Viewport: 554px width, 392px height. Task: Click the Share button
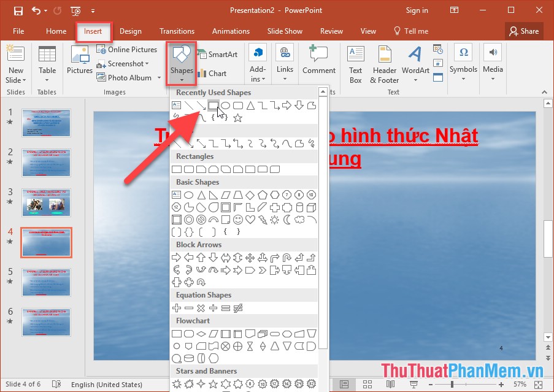coord(523,31)
